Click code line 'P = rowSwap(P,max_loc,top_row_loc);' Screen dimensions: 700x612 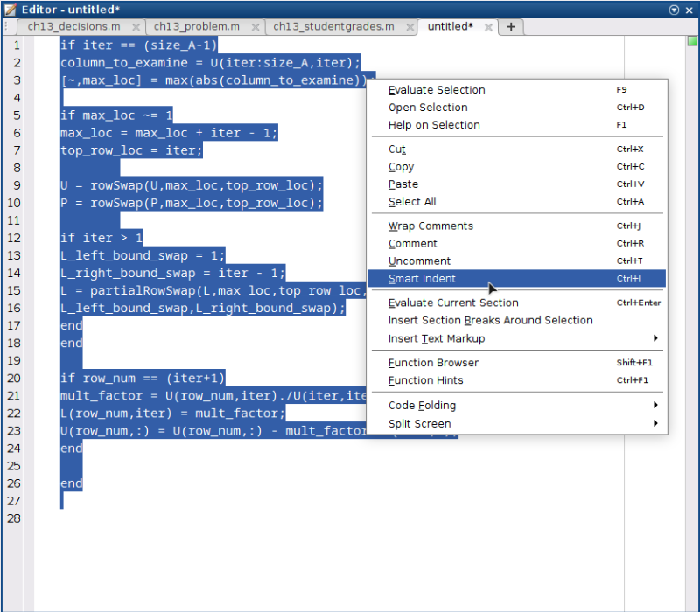[192, 203]
